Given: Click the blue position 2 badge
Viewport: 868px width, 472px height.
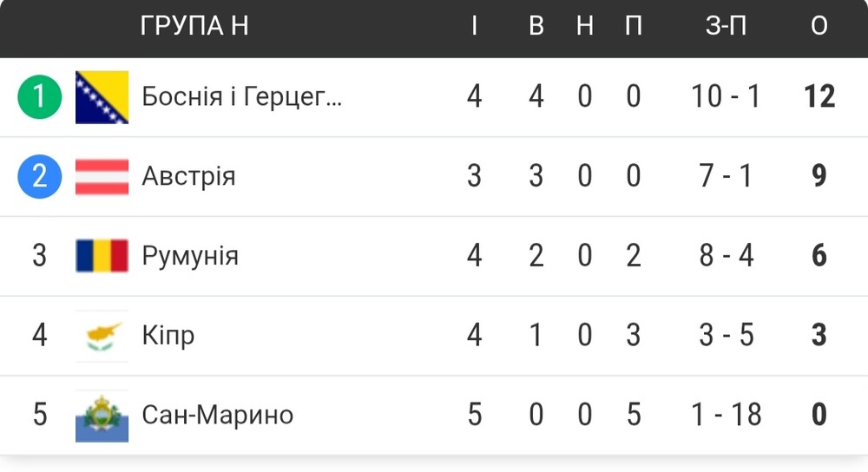Looking at the screenshot, I should pos(39,176).
